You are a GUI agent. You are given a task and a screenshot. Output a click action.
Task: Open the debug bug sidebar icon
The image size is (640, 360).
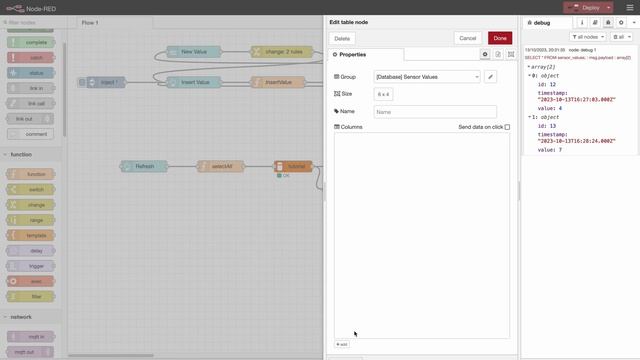pyautogui.click(x=608, y=23)
